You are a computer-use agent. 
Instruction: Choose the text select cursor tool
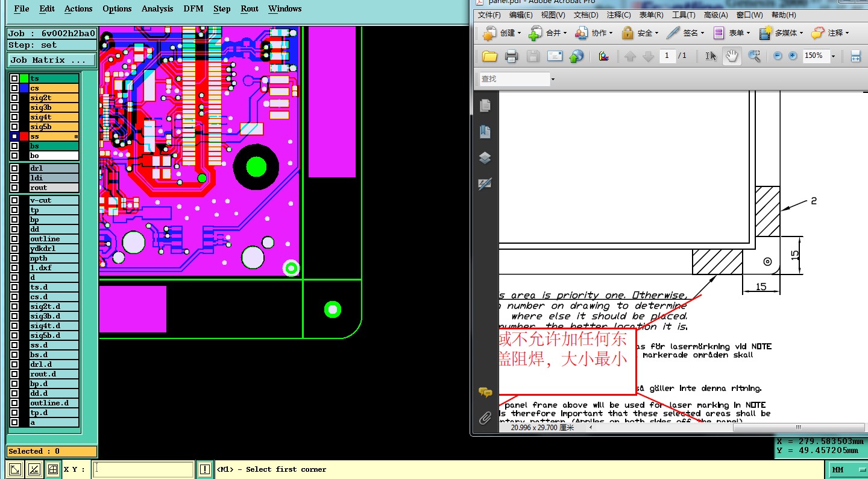pyautogui.click(x=711, y=56)
